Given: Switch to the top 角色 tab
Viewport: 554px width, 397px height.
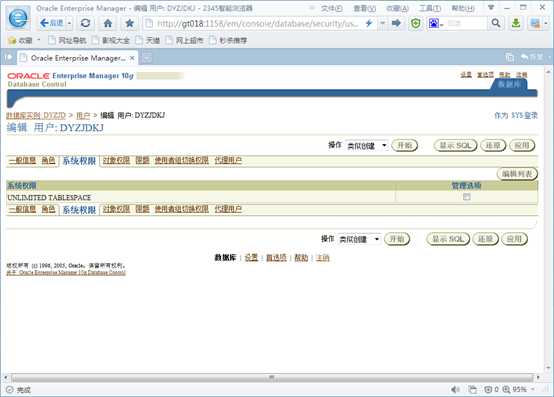Looking at the screenshot, I should 48,160.
